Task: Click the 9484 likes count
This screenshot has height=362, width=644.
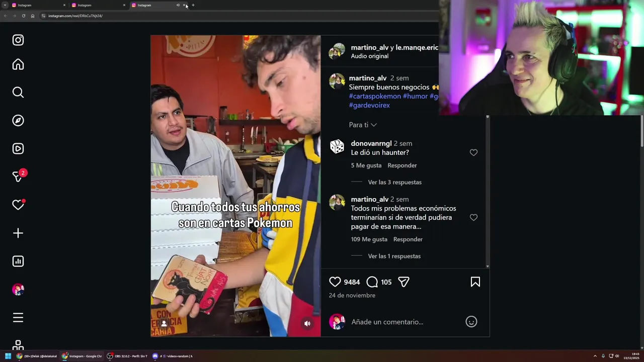Action: tap(352, 282)
